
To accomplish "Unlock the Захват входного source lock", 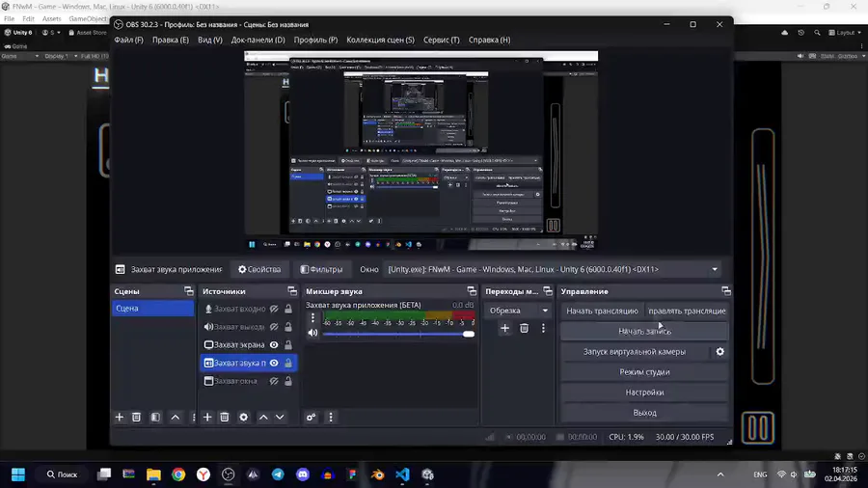I will pyautogui.click(x=287, y=310).
